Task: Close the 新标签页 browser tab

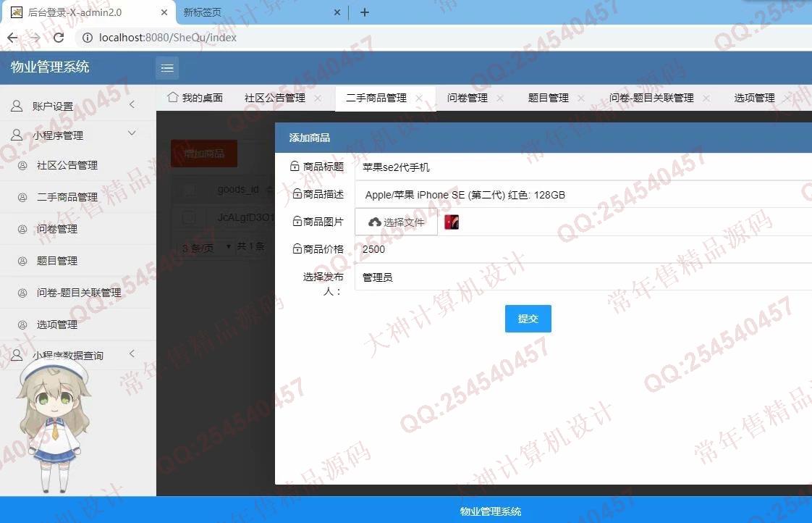Action: [337, 12]
